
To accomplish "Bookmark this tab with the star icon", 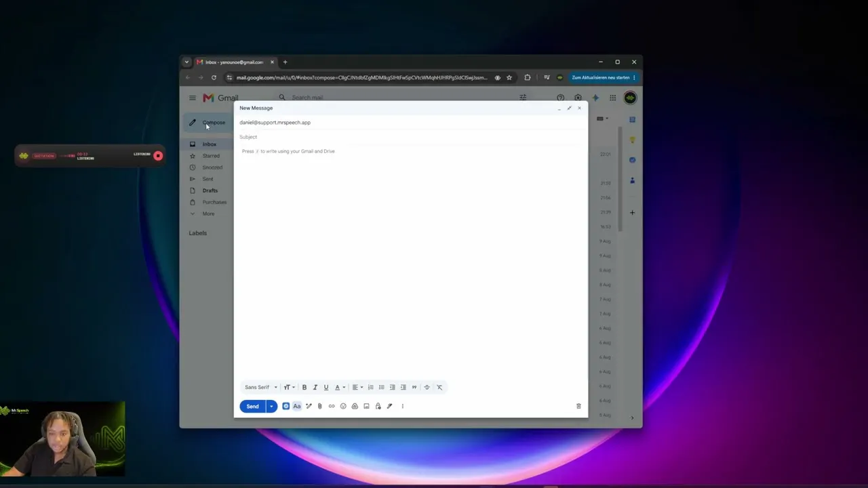I will (509, 77).
